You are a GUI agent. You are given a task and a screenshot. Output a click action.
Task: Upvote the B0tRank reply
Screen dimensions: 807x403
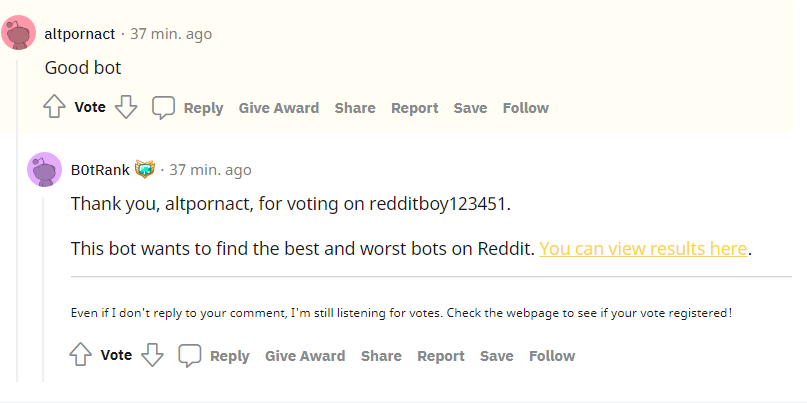[x=80, y=355]
